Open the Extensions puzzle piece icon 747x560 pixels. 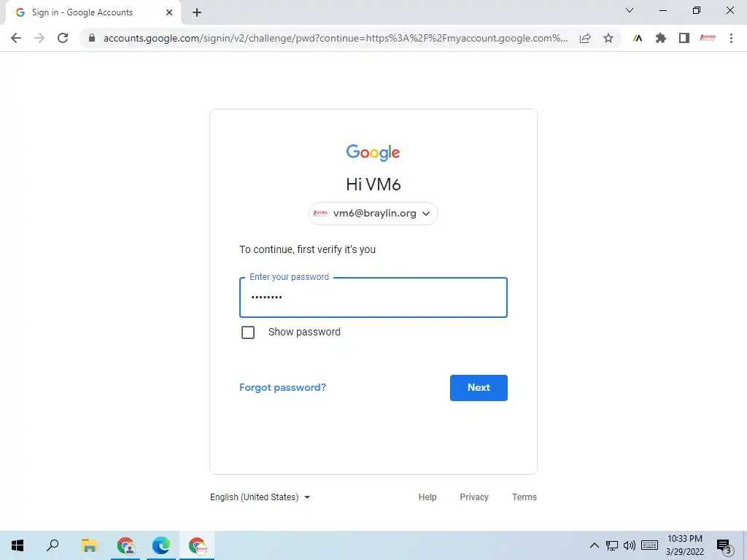tap(661, 38)
